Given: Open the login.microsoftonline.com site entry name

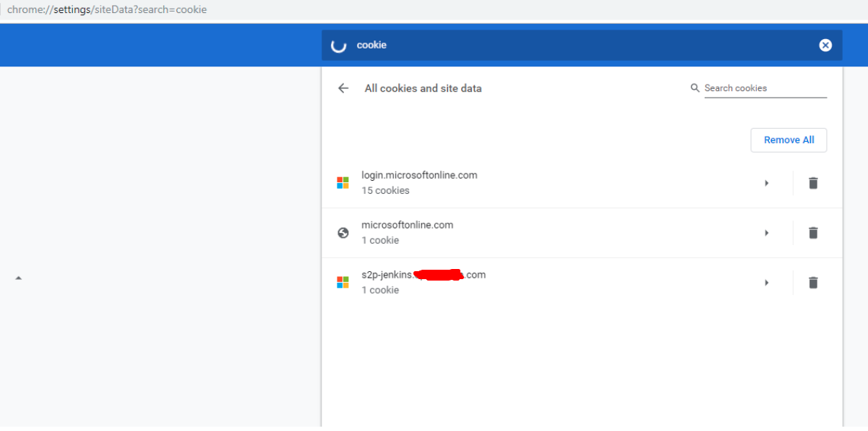Looking at the screenshot, I should point(419,175).
